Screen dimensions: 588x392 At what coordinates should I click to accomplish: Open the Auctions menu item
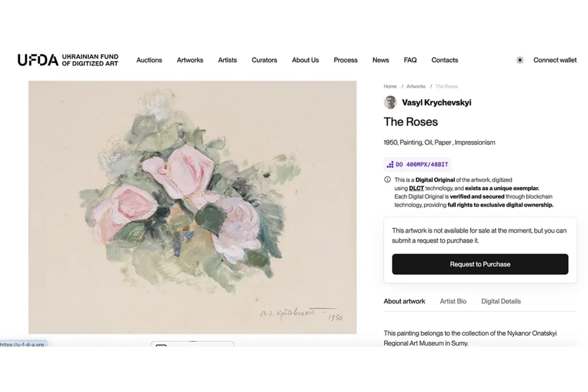click(149, 60)
